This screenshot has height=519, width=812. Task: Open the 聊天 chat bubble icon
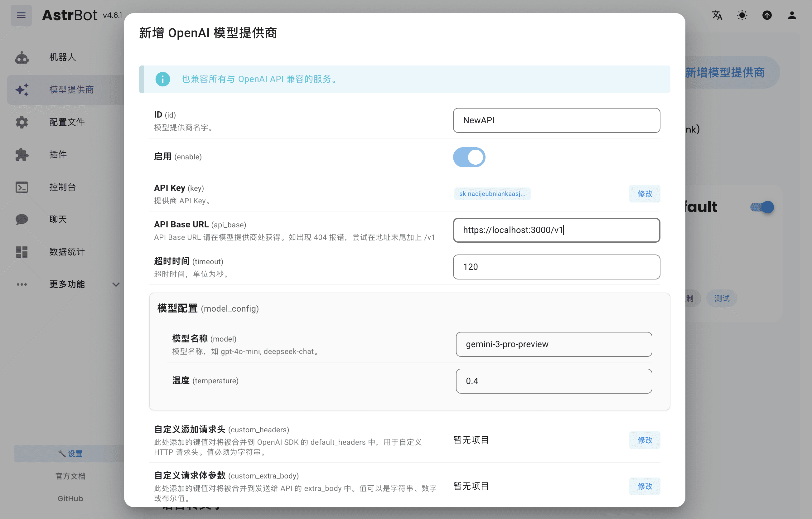pyautogui.click(x=21, y=220)
